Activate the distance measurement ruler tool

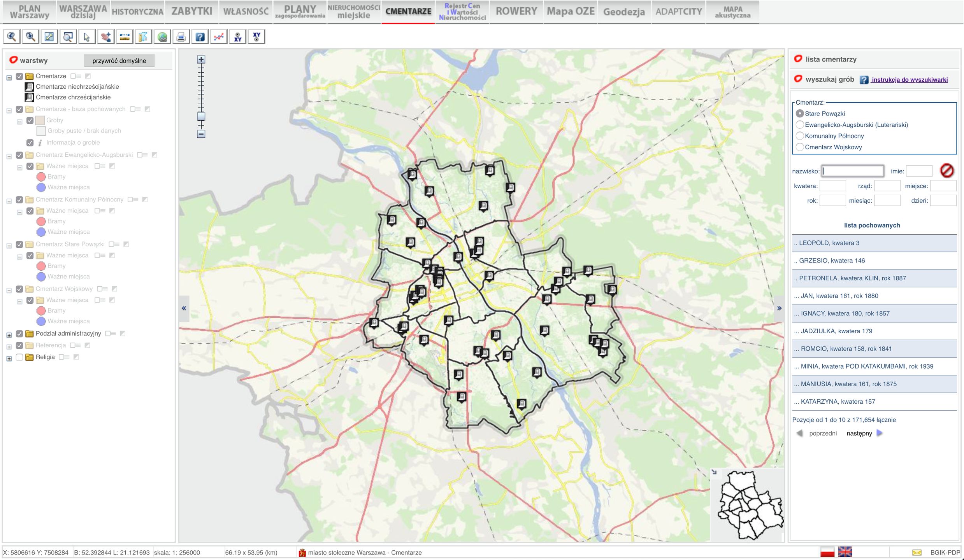tap(124, 37)
